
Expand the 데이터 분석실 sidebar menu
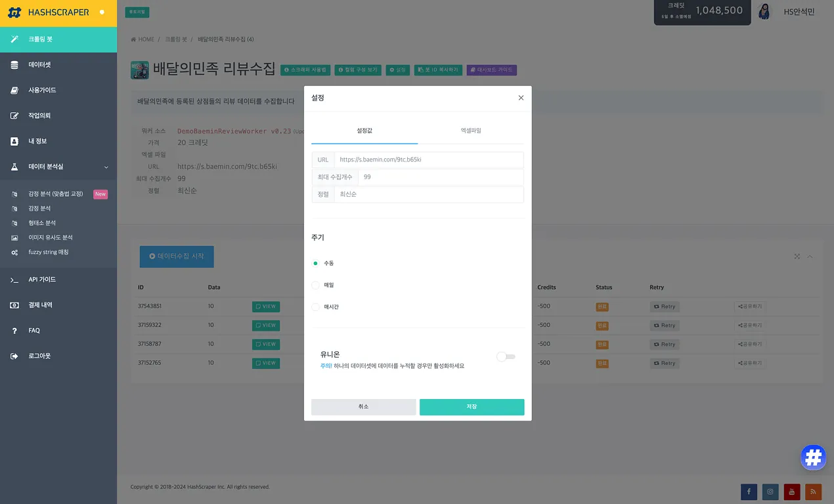[58, 167]
